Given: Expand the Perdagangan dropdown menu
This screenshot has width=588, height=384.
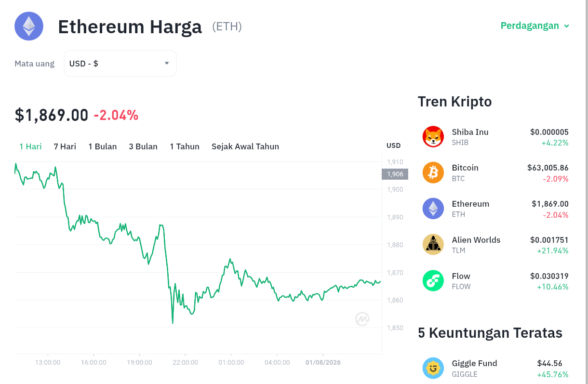Looking at the screenshot, I should click(x=535, y=26).
